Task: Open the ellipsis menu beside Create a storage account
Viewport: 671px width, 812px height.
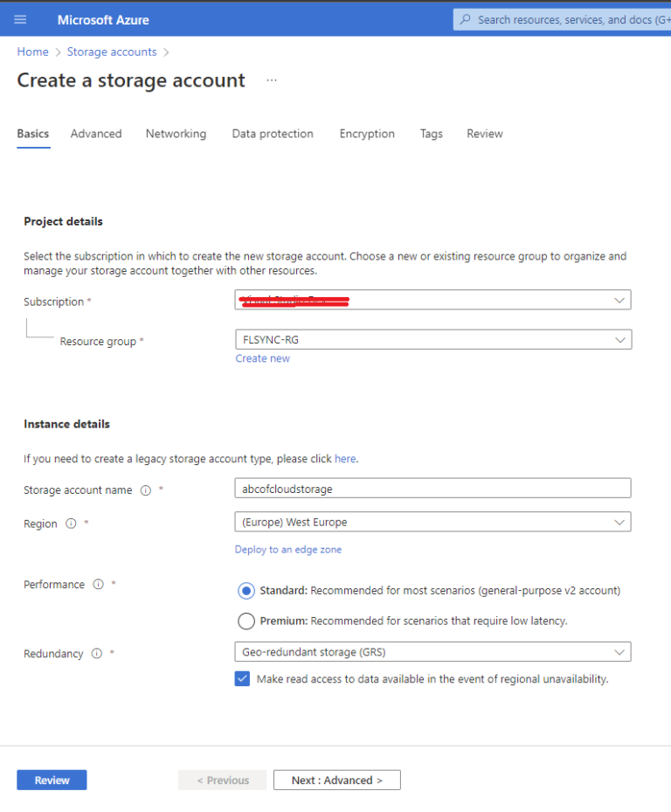Action: tap(271, 80)
